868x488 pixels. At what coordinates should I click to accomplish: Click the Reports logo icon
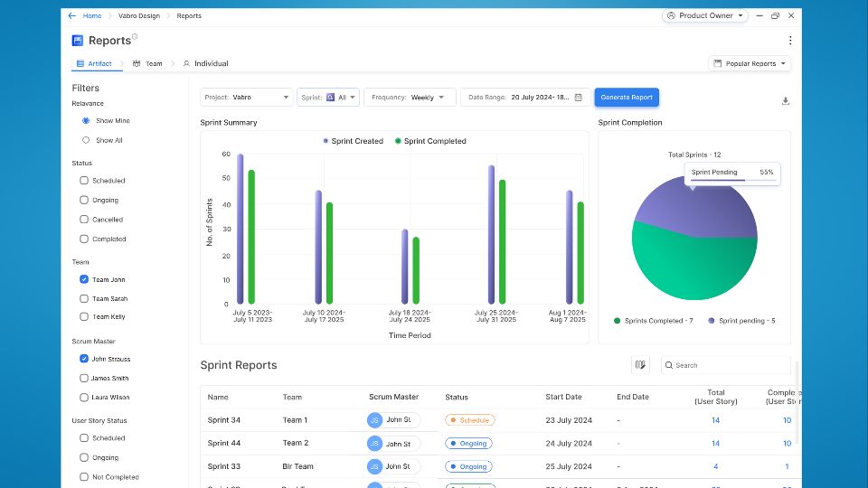click(x=78, y=41)
